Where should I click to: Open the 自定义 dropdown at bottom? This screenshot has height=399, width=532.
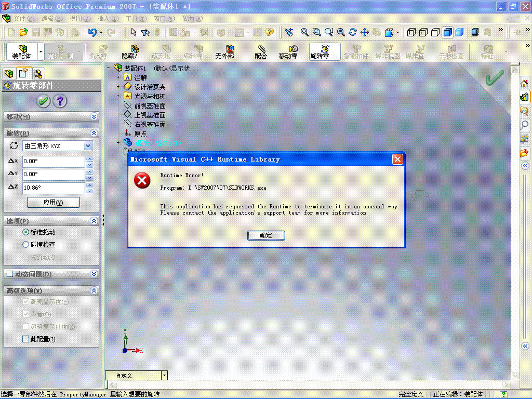tap(165, 375)
